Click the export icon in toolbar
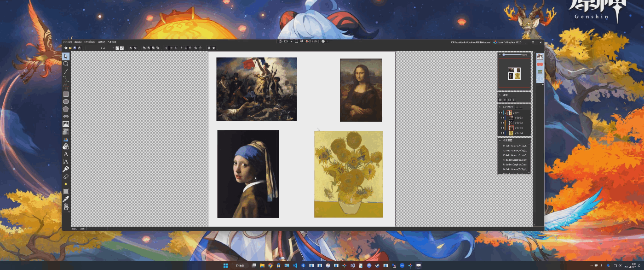644x270 pixels. [80, 48]
